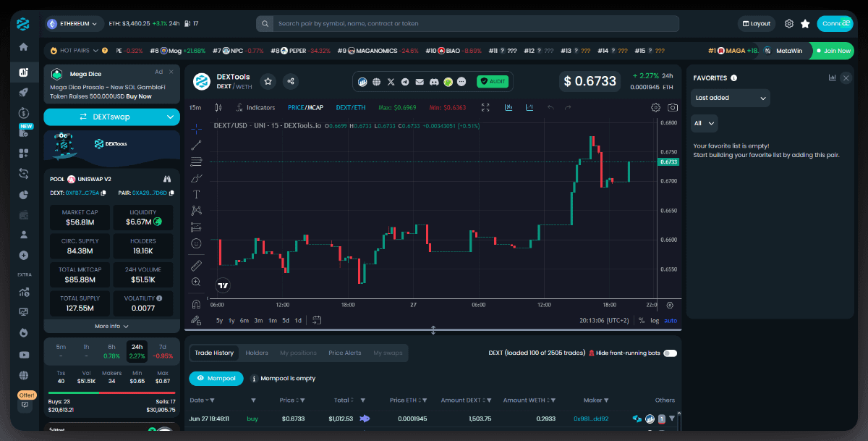The width and height of the screenshot is (868, 441).
Task: Toggle percent scale on chart
Action: tap(641, 320)
